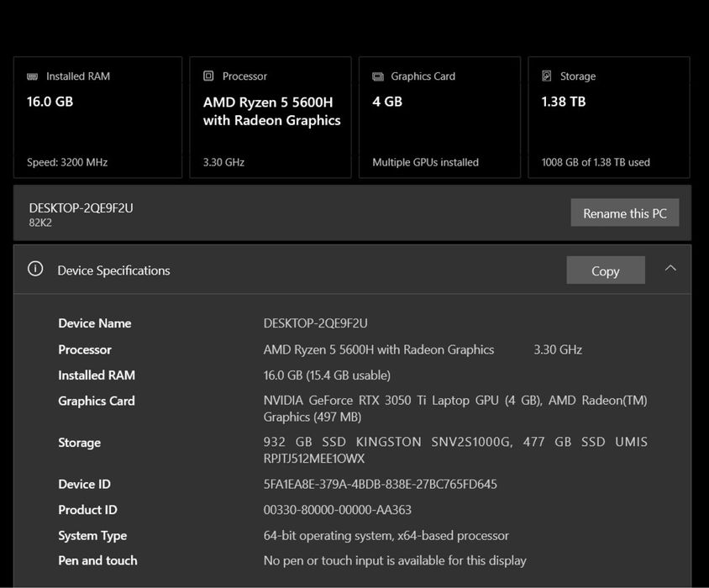
Task: Select 'AMD Ryzen 5 5600H with Radeon Graphics' value
Action: coord(379,349)
